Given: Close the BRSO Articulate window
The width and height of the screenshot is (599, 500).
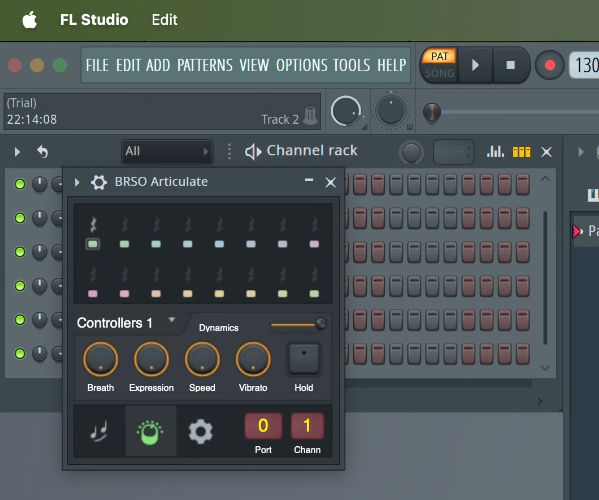Looking at the screenshot, I should pos(330,183).
